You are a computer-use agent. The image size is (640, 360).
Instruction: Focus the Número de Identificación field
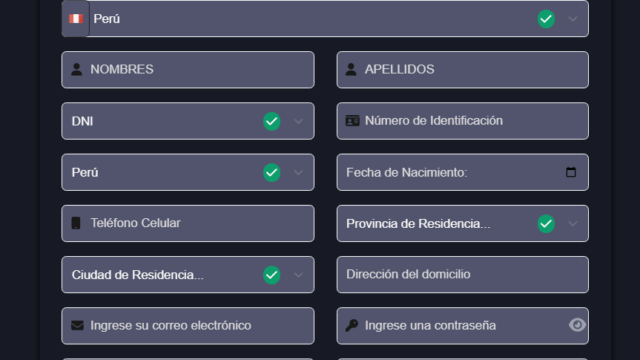point(462,121)
